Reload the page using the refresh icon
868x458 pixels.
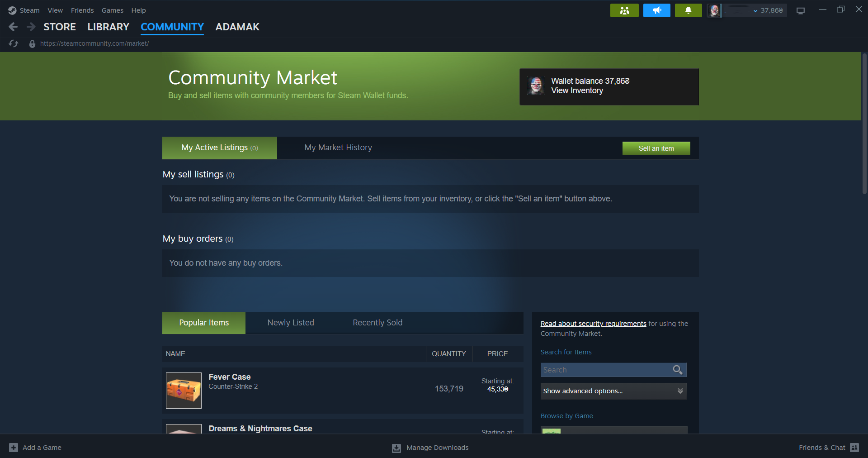click(x=14, y=43)
